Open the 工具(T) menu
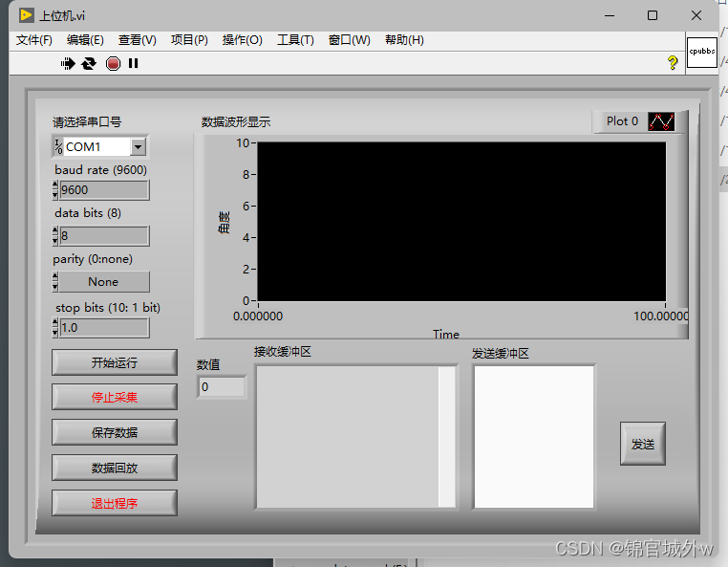The width and height of the screenshot is (728, 567). click(x=295, y=40)
